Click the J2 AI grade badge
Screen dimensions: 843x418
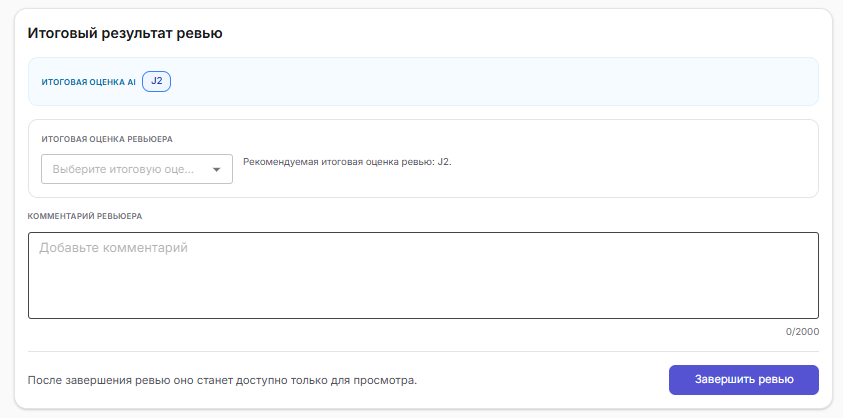click(156, 82)
